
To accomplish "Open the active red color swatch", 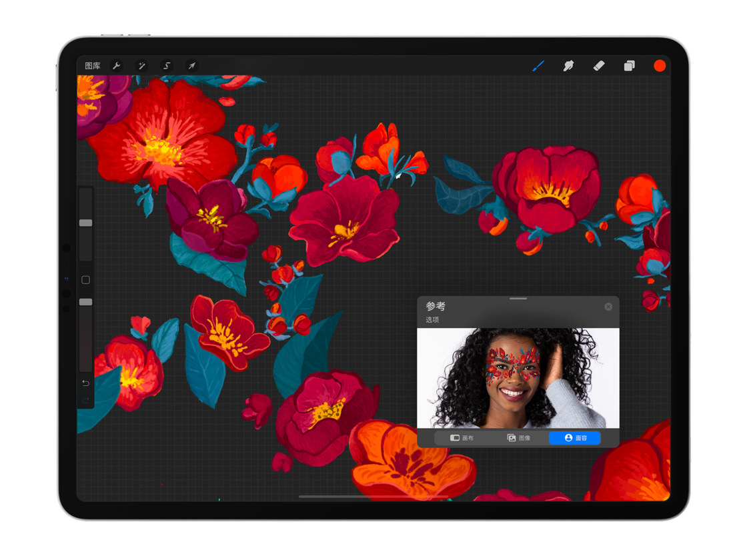I will tap(660, 66).
